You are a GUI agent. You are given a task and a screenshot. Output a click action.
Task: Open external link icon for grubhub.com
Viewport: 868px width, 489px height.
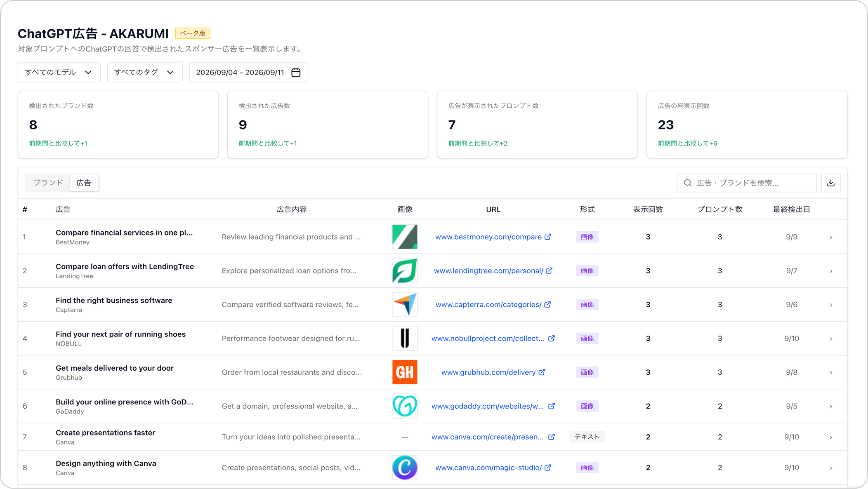(542, 372)
